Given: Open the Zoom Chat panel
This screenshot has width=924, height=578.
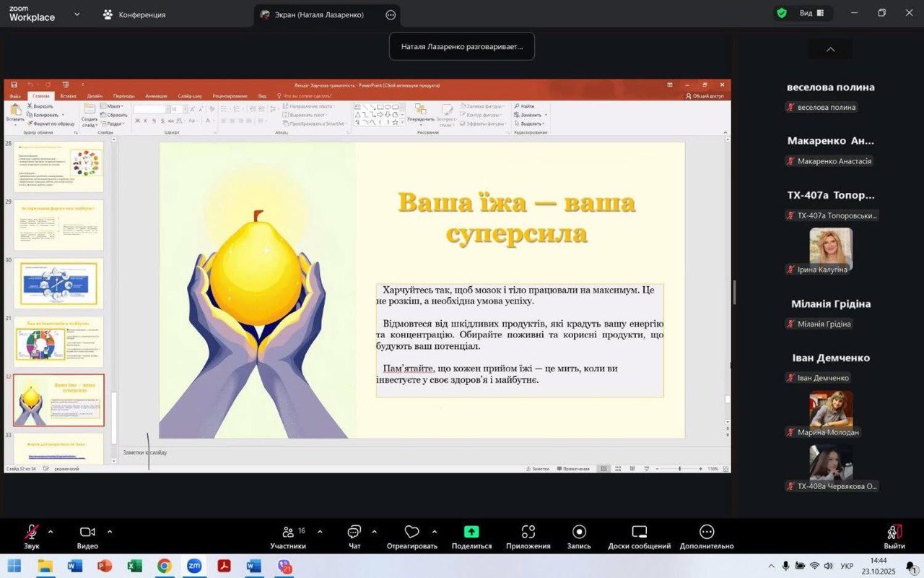Looking at the screenshot, I should tap(354, 537).
